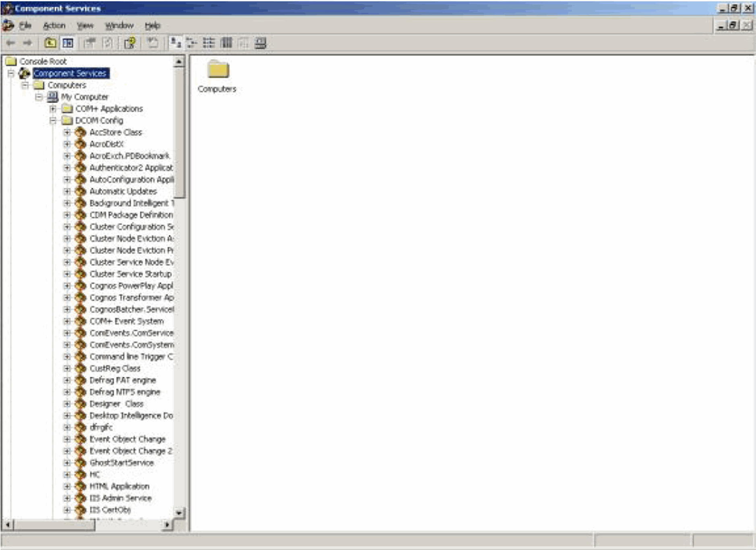Switch to Small Icons view in toolbar
This screenshot has width=756, height=550.
click(x=192, y=43)
